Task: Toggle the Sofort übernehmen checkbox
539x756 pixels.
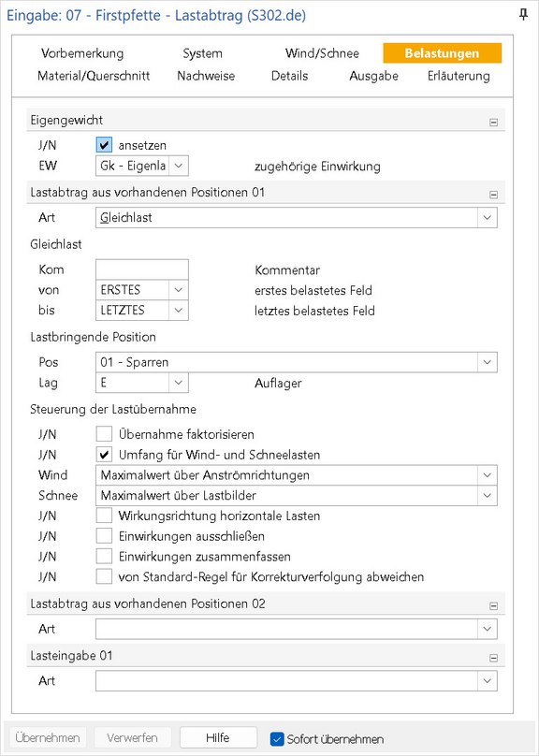Action: click(x=277, y=738)
